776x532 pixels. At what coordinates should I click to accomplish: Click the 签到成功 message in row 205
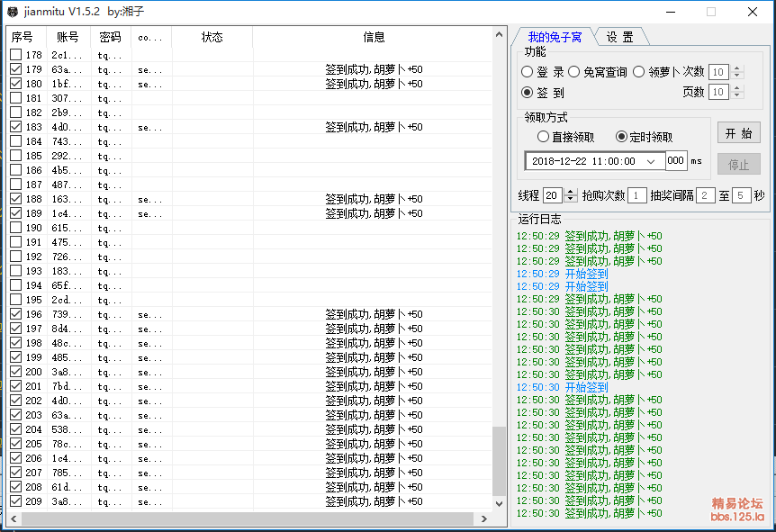pos(374,444)
